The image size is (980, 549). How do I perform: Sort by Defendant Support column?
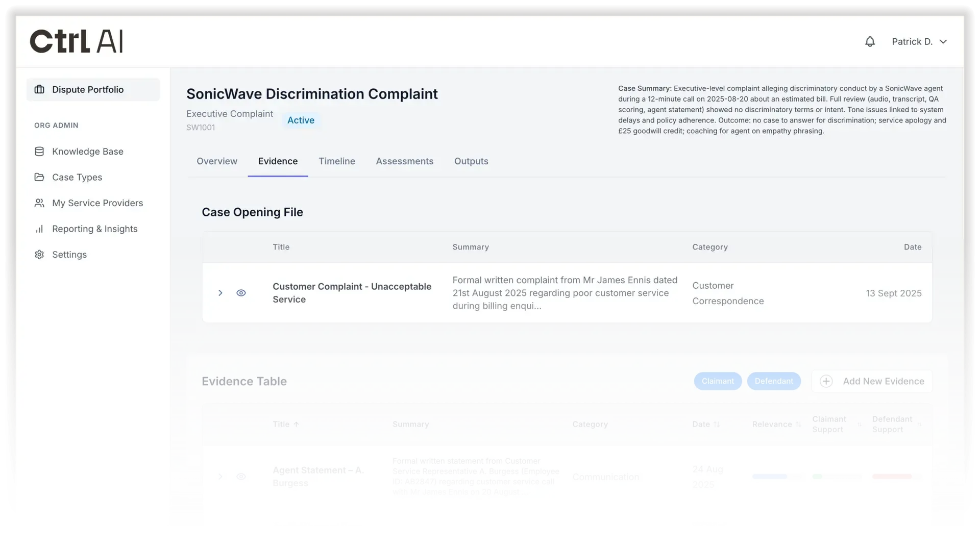pyautogui.click(x=897, y=425)
